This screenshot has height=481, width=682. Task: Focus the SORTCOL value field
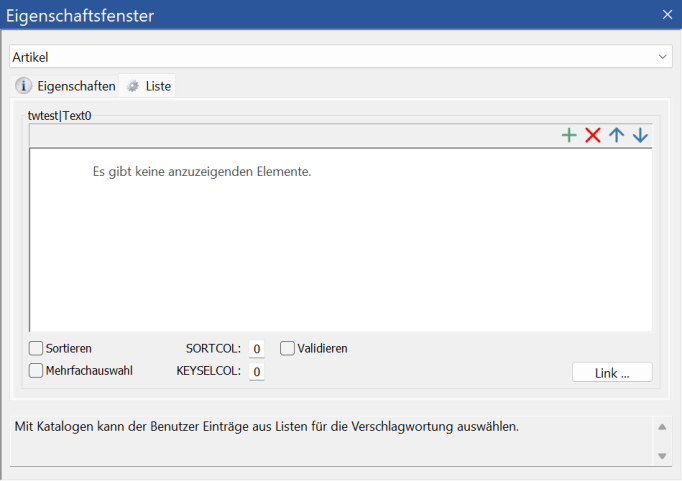click(257, 349)
